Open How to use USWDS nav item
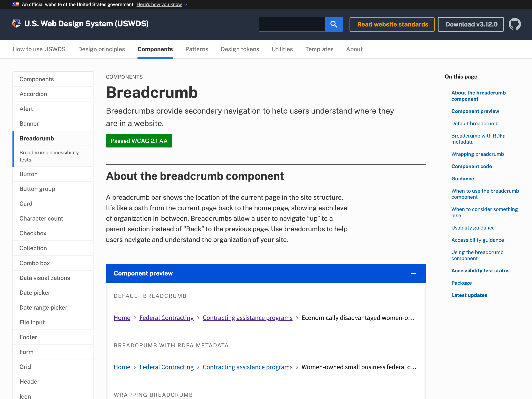532x399 pixels. [x=39, y=49]
